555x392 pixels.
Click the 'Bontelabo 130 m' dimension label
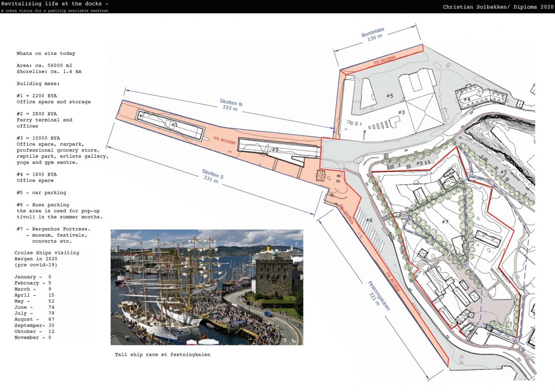click(372, 35)
